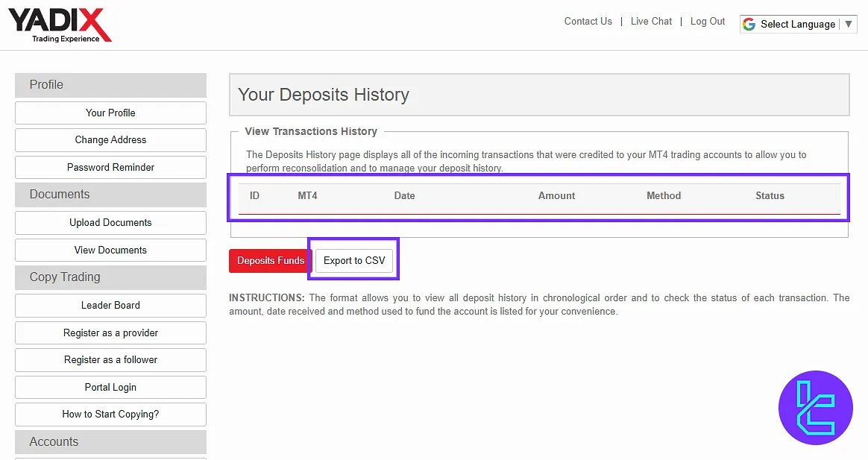The image size is (868, 460).
Task: Click the Your Deposits History heading
Action: click(x=324, y=95)
